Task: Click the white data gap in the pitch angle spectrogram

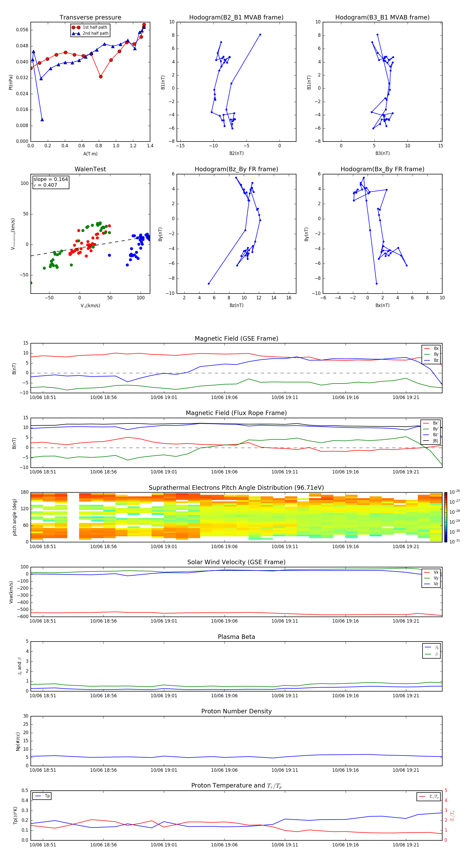Action: pyautogui.click(x=73, y=517)
